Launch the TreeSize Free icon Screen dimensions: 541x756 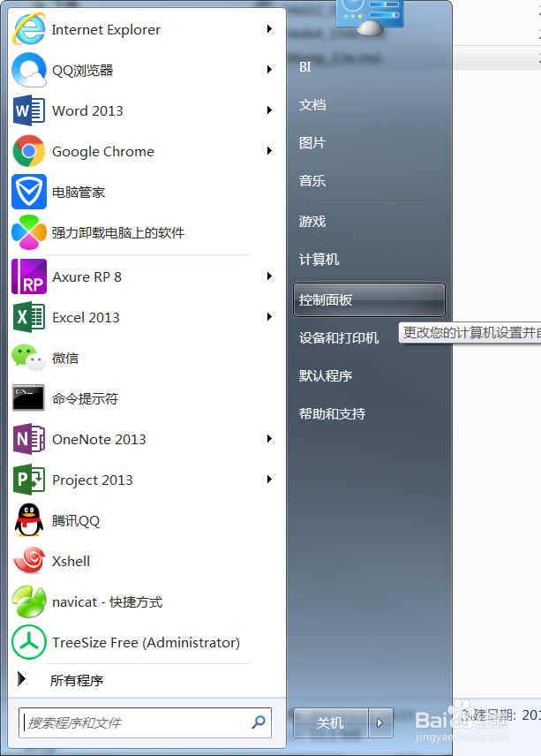tap(29, 642)
